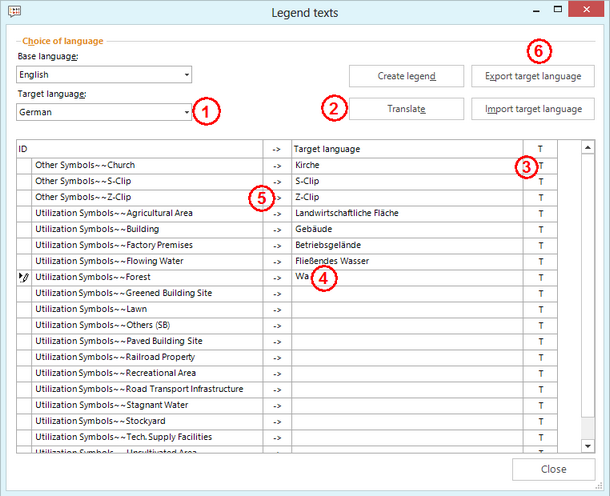
Task: Click empty target cell for Lawn
Action: 407,310
